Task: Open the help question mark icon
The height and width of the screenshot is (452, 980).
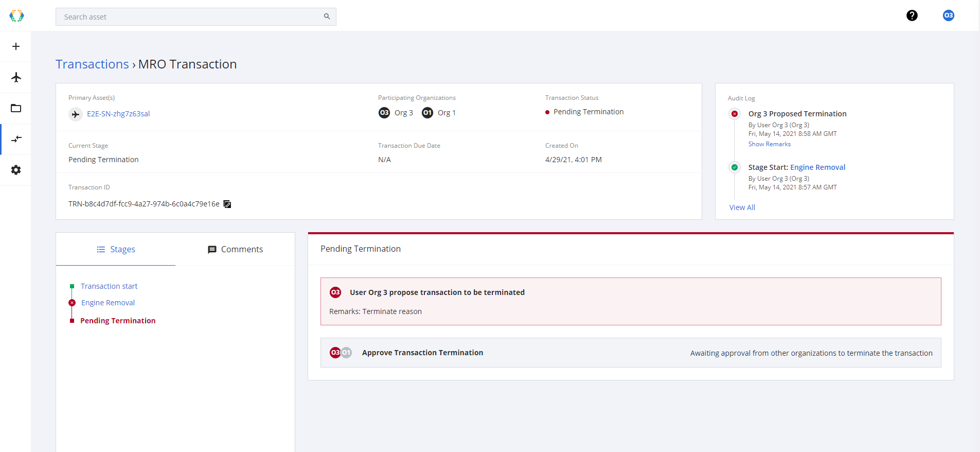Action: [x=912, y=15]
